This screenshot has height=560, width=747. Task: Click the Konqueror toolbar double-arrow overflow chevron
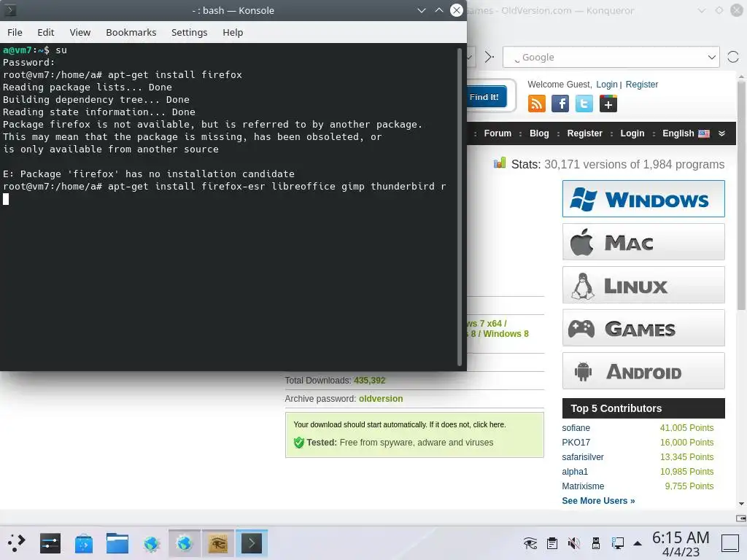pyautogui.click(x=489, y=57)
